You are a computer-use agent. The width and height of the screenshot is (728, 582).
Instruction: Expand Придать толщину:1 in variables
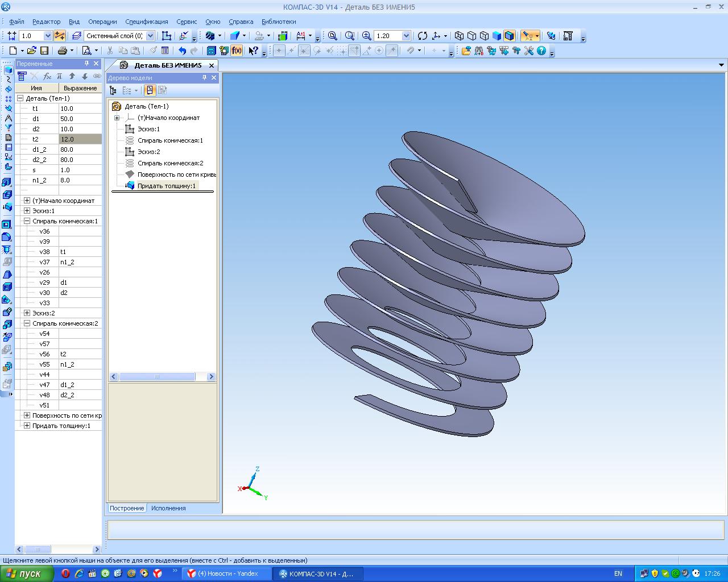pyautogui.click(x=27, y=426)
